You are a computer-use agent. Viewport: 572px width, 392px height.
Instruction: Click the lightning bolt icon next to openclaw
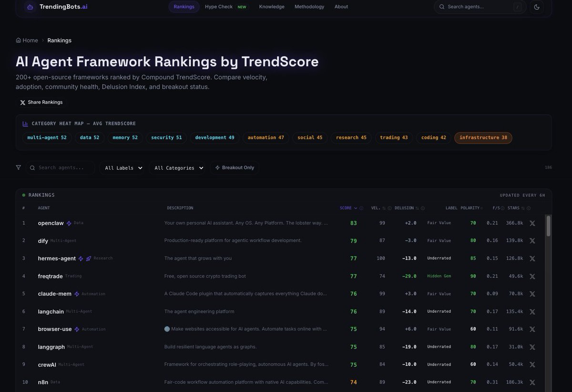pyautogui.click(x=69, y=223)
